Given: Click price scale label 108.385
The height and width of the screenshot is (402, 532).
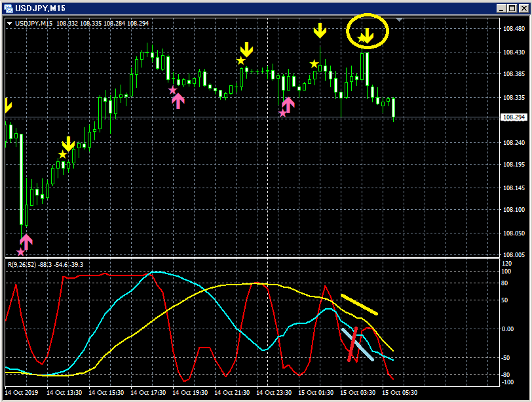Looking at the screenshot, I should pyautogui.click(x=514, y=73).
